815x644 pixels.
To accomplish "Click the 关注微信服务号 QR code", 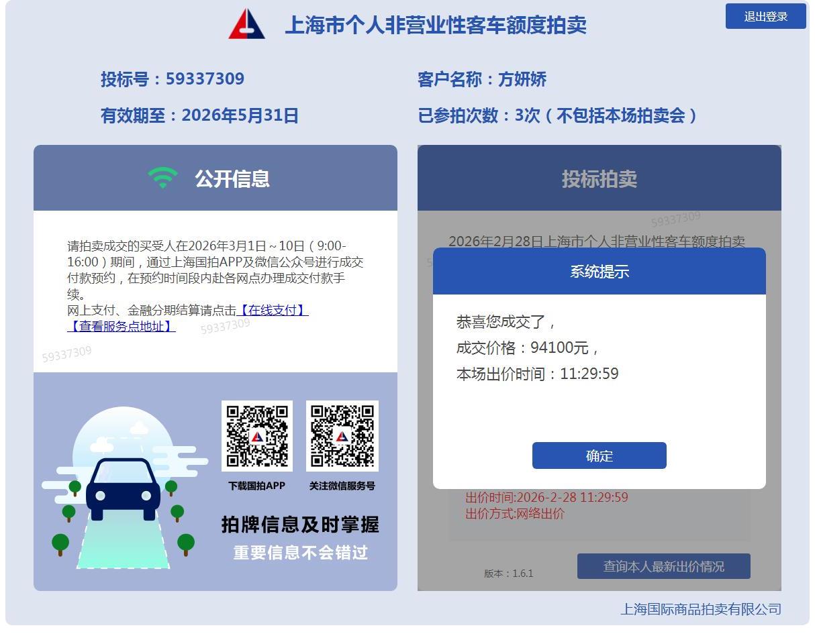I will [342, 436].
